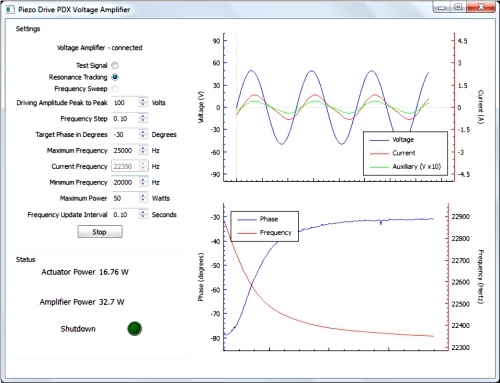
Task: Decrease Minimum Frequency with its down arrow
Action: (x=143, y=185)
